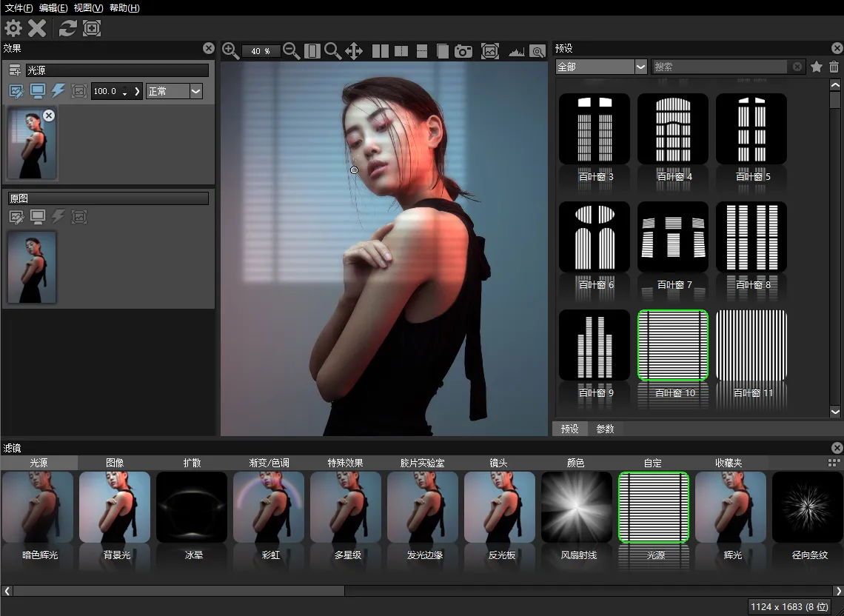
Task: Toggle the 光源 layer monitor icon
Action: 38,91
